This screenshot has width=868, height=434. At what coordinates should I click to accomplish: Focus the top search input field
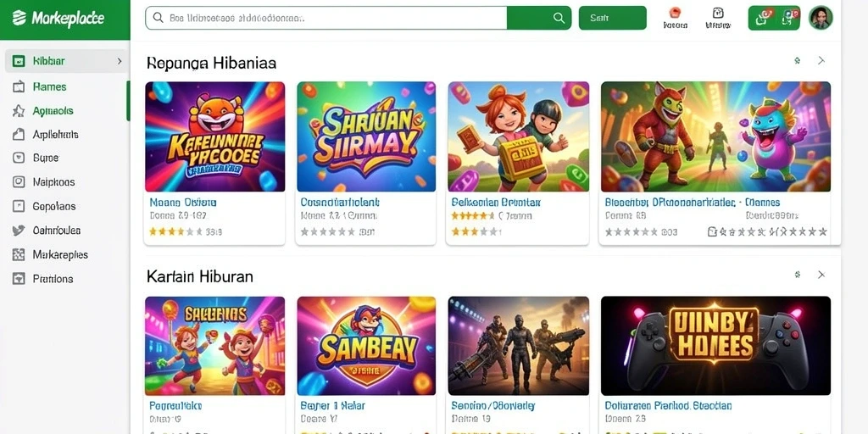[326, 18]
